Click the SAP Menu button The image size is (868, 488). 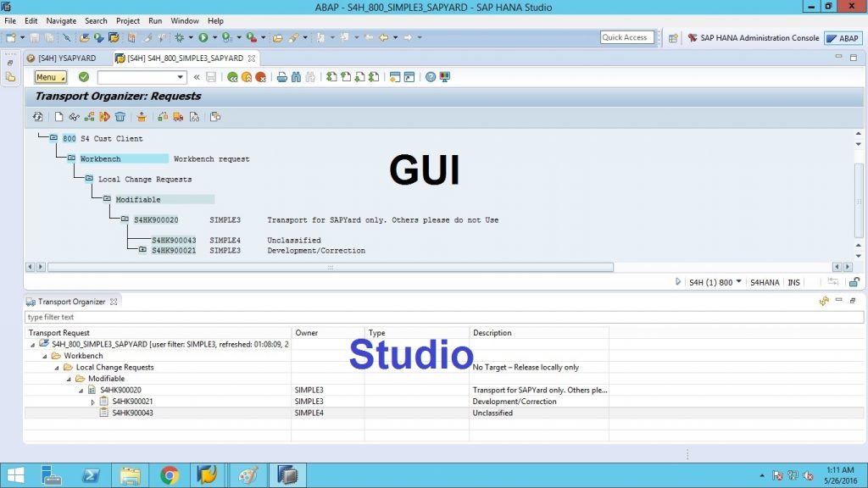(x=50, y=77)
